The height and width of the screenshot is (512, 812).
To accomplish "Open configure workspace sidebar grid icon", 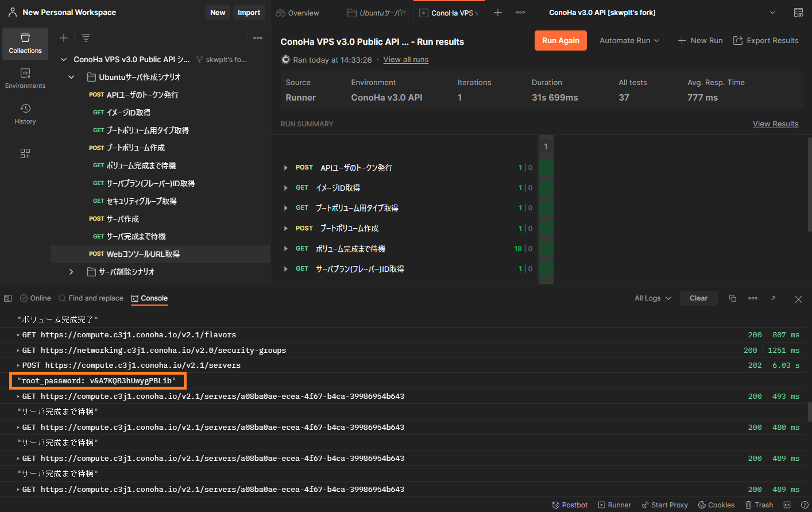I will pyautogui.click(x=25, y=153).
